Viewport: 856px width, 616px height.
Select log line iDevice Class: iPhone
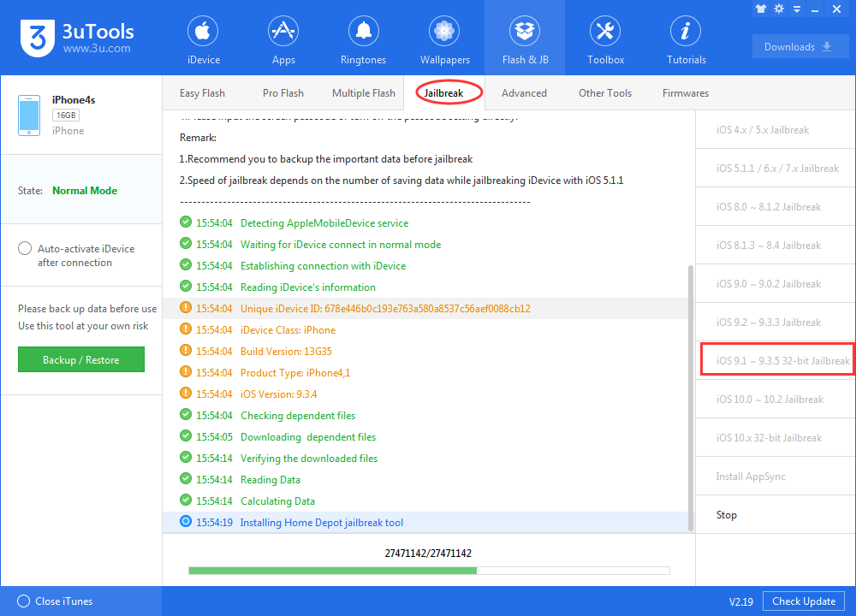pyautogui.click(x=429, y=329)
